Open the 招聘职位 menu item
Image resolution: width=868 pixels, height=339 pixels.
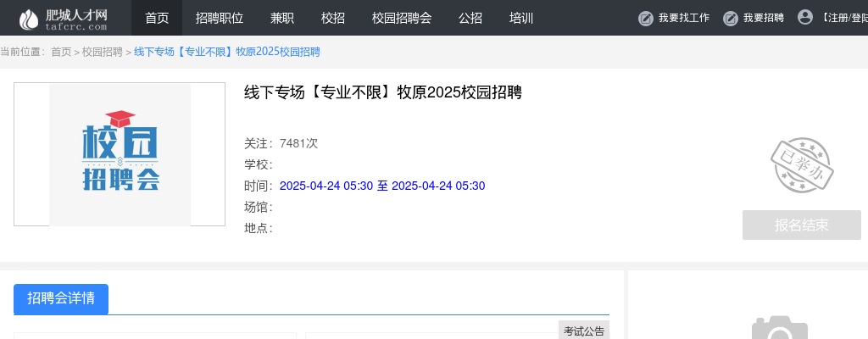point(220,18)
